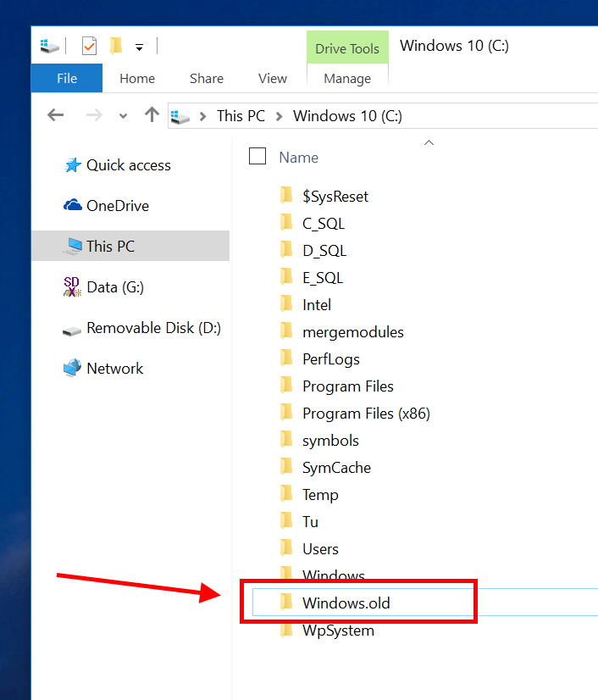598x700 pixels.
Task: Sort by the Name column header
Action: coord(298,158)
